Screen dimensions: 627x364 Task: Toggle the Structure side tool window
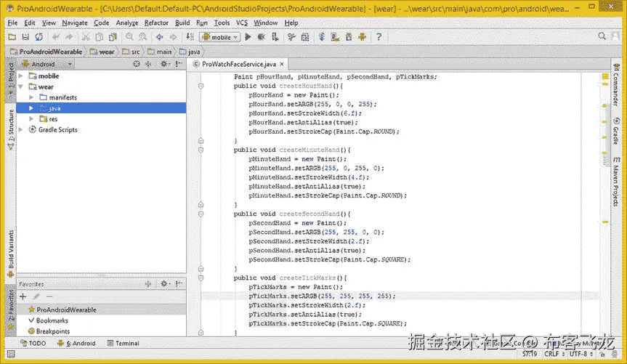pyautogui.click(x=11, y=129)
